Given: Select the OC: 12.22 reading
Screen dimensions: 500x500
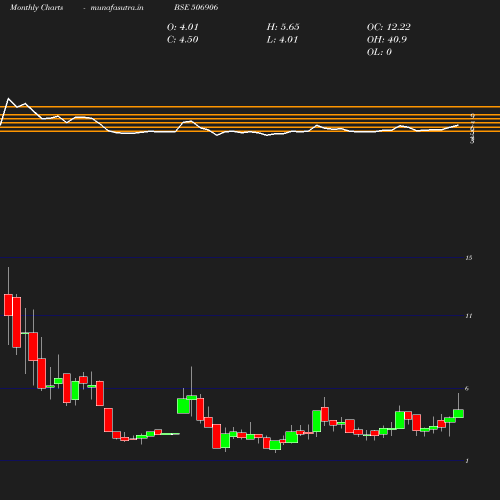Looking at the screenshot, I should click(x=388, y=27).
